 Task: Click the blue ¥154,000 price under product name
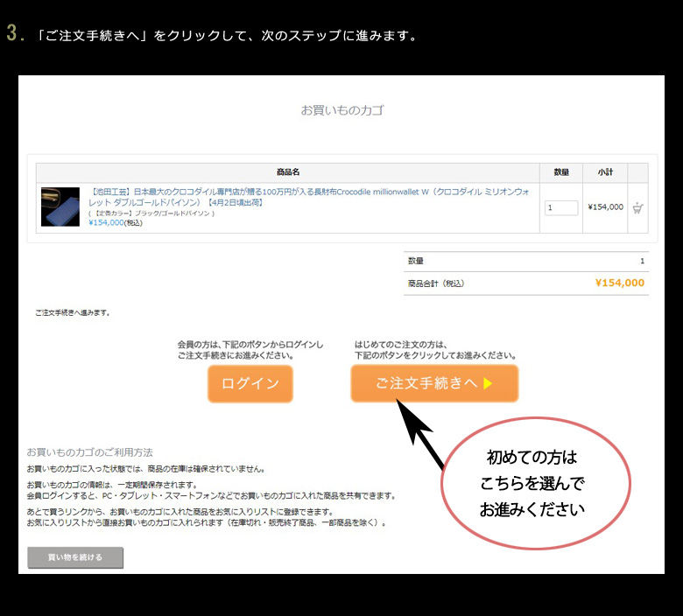(x=106, y=223)
